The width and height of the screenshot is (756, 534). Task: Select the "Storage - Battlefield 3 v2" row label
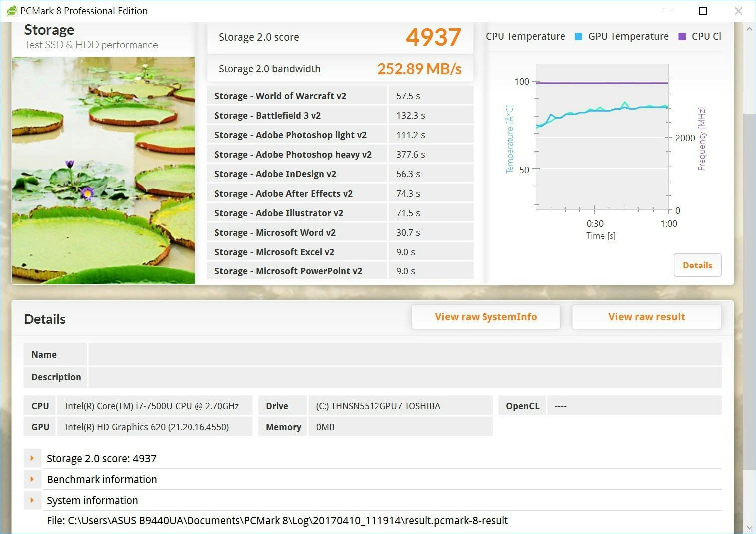point(268,115)
